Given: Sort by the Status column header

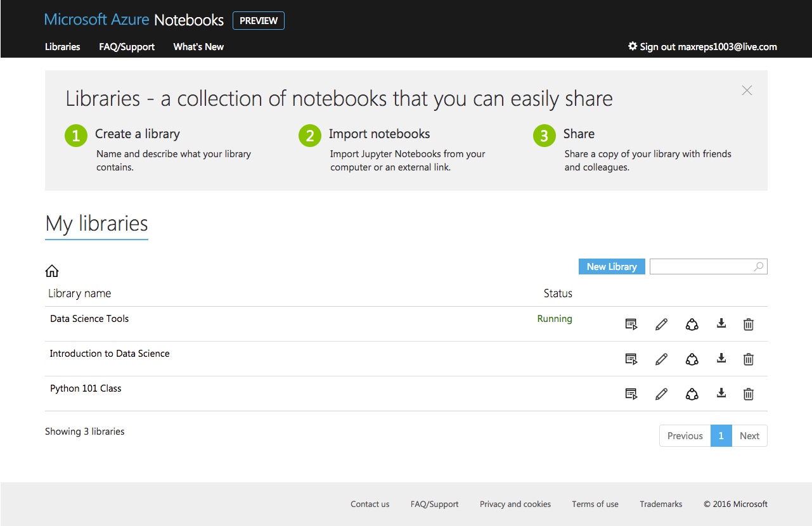Looking at the screenshot, I should pos(558,293).
